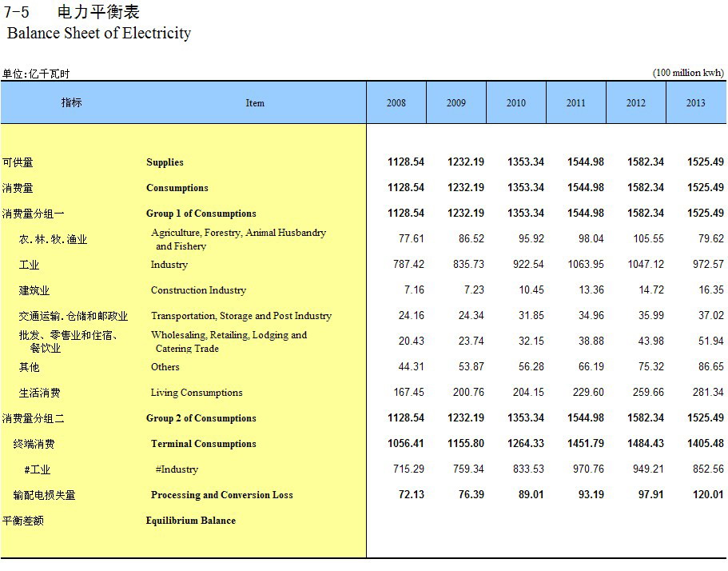
Task: Click Supplies 2013 value 1525.49
Action: coord(706,162)
